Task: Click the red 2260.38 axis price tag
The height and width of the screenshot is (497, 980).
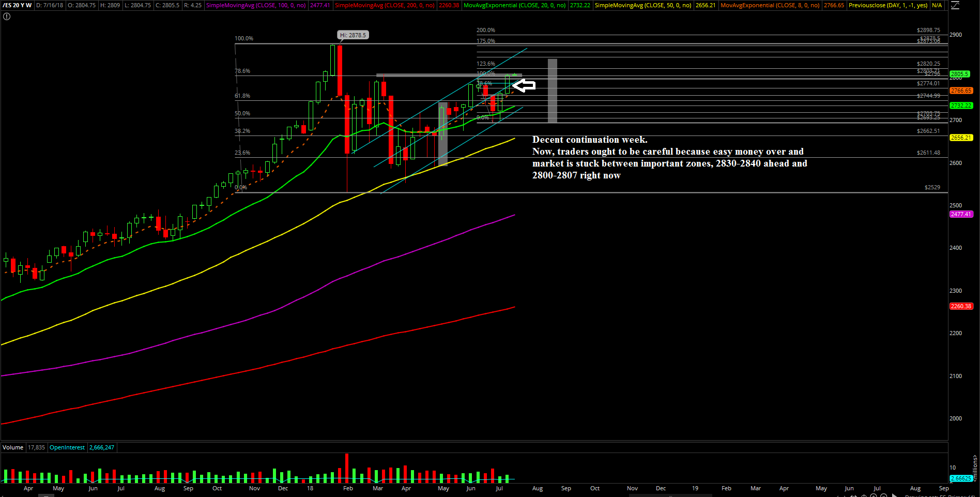Action: 961,306
